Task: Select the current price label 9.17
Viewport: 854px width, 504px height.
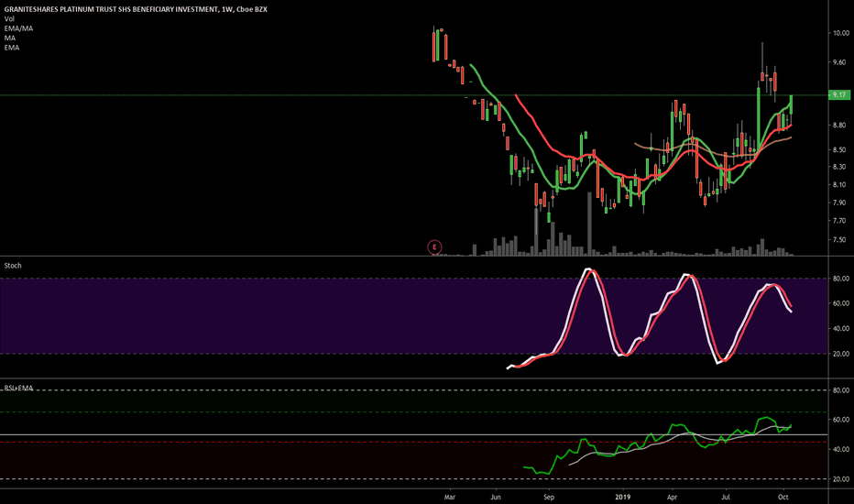Action: click(x=838, y=94)
